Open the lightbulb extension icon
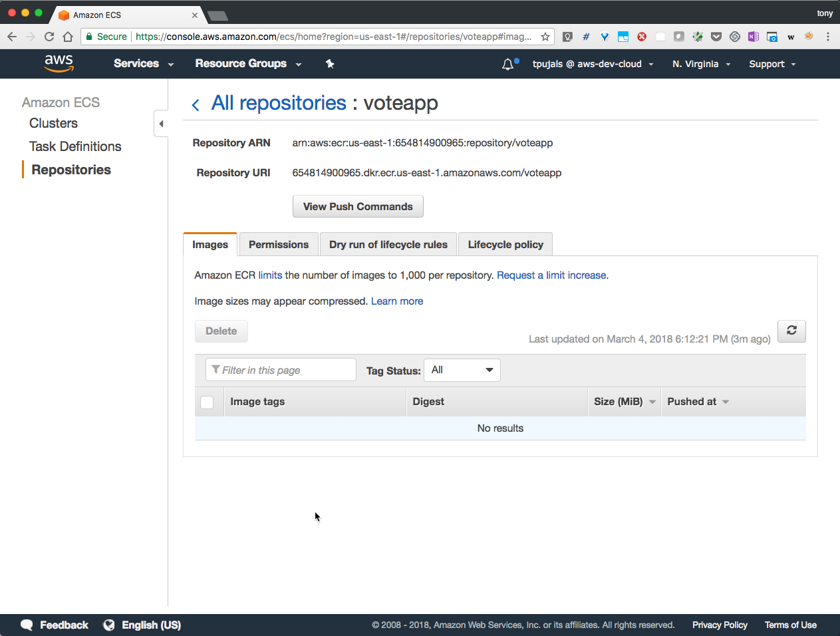Viewport: 840px width, 636px height. click(567, 37)
